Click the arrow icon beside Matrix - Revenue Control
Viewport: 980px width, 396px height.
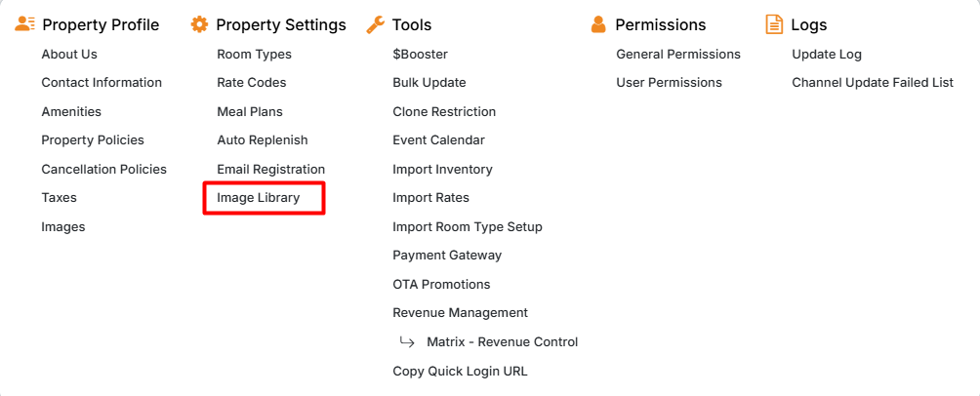407,342
